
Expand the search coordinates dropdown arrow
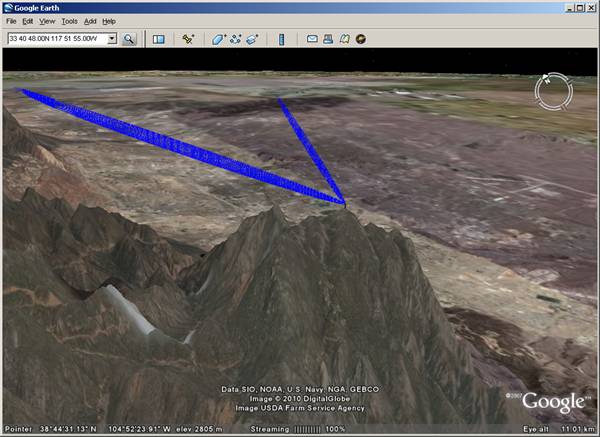point(112,38)
